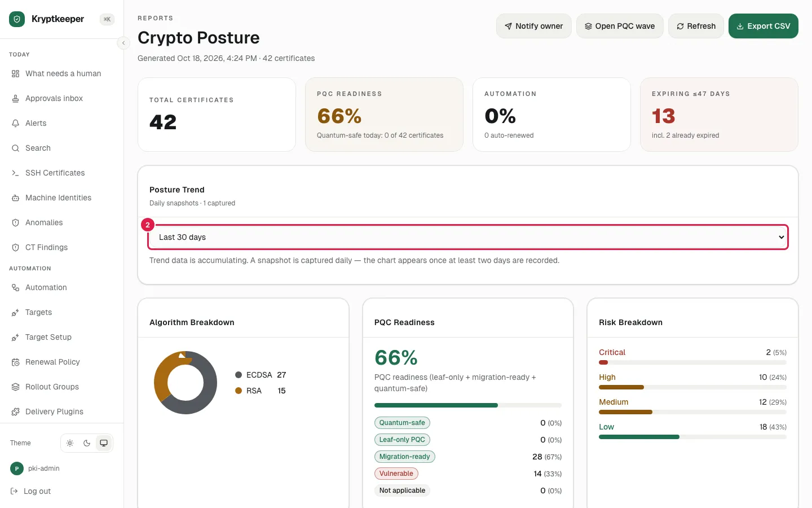812x508 pixels.
Task: Click the Leaf-only PQC badge
Action: click(402, 440)
